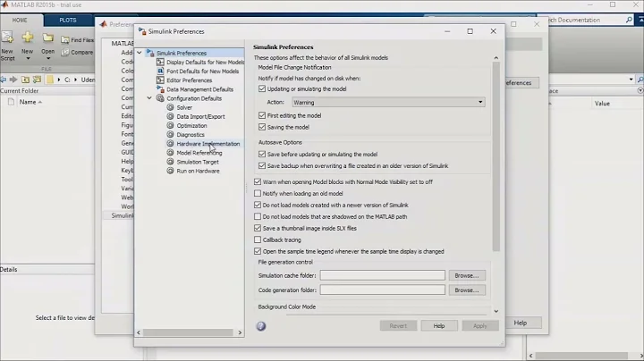This screenshot has width=644, height=361.
Task: Select Hardware Implementation in the tree
Action: point(208,144)
